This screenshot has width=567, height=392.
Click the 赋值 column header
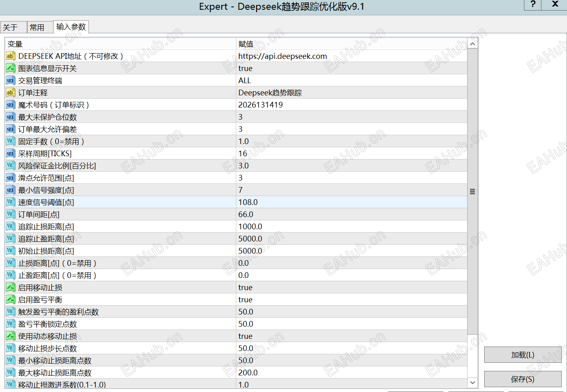(351, 44)
